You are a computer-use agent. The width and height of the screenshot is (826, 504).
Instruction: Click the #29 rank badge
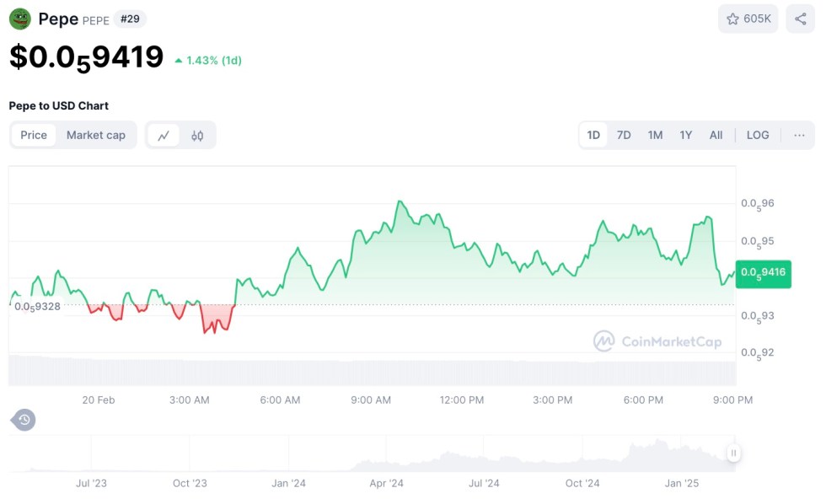pos(131,19)
